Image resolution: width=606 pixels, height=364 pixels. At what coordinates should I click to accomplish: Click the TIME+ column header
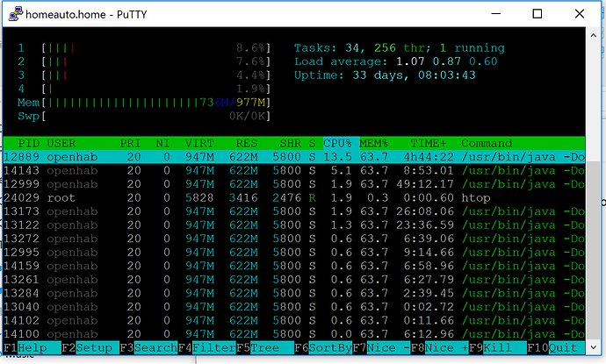click(x=429, y=142)
